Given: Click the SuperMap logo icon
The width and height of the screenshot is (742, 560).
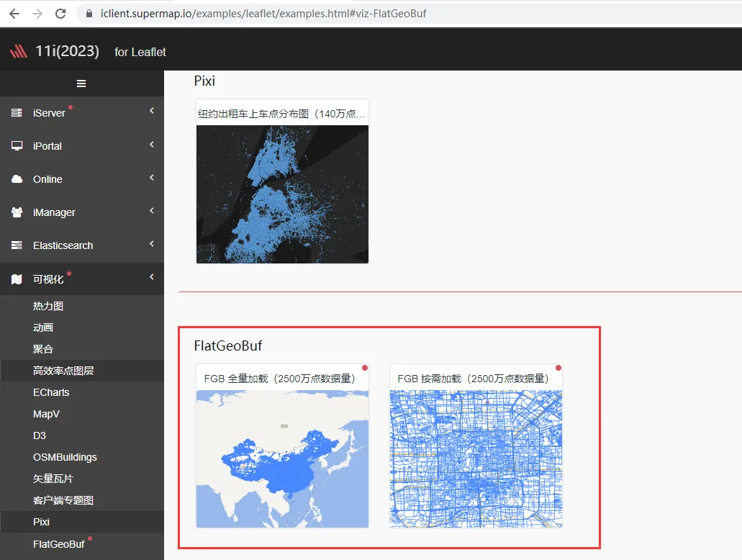Looking at the screenshot, I should [18, 51].
